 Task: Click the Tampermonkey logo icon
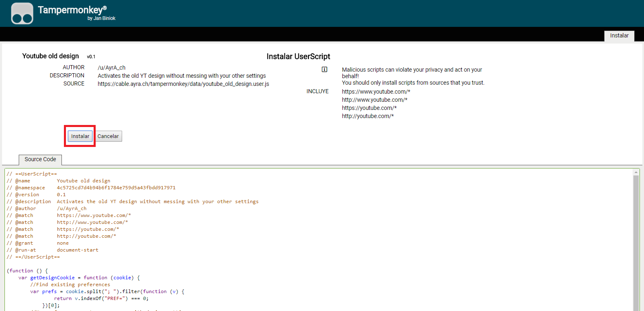[22, 13]
